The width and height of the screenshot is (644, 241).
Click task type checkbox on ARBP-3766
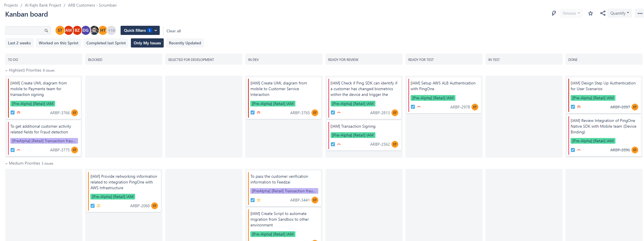13,112
